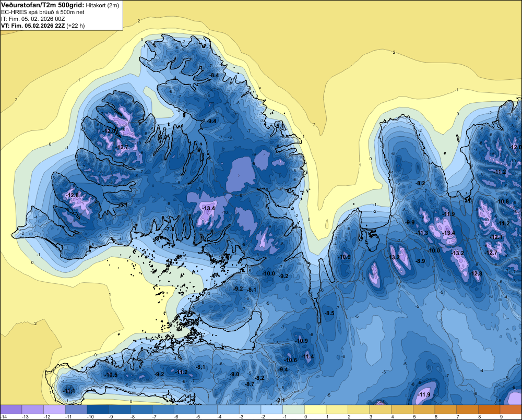Click the -2.1 temperature label

click(280, 400)
